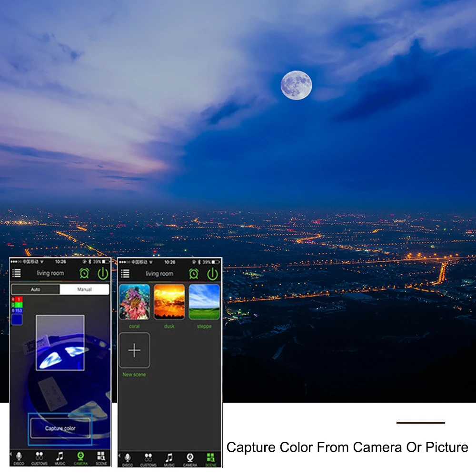Toggle the power icon in right phone
The image size is (476, 476).
(x=212, y=274)
